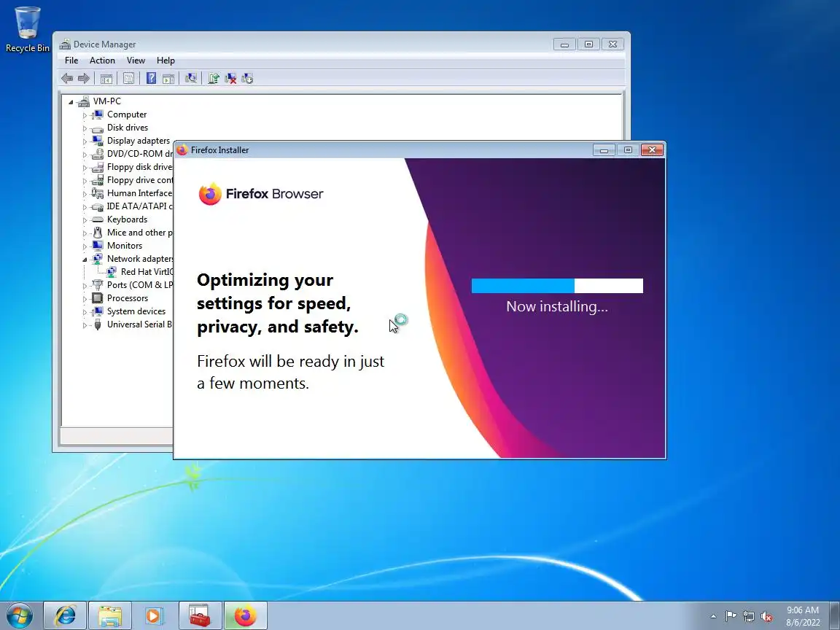Expand the Computer node
The width and height of the screenshot is (840, 630).
tap(85, 115)
